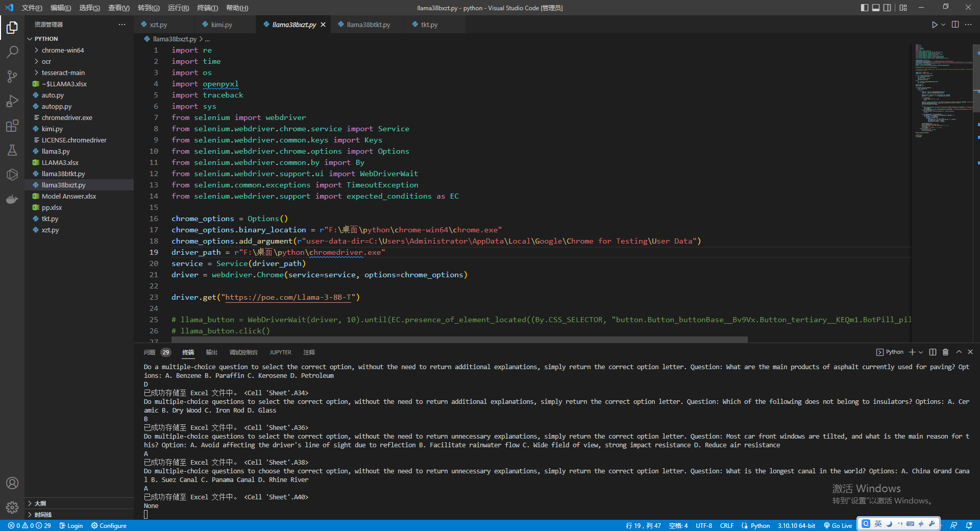Open notifications bell in status bar
This screenshot has height=531, width=980.
point(969,525)
